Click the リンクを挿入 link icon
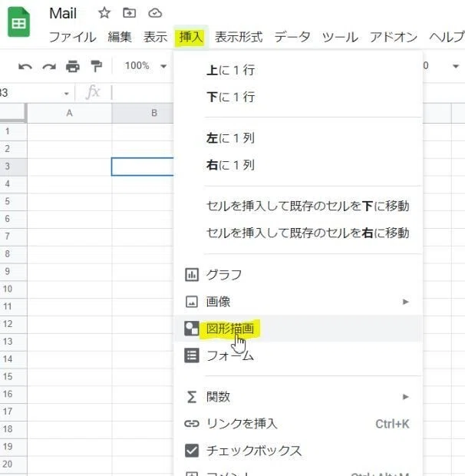465x476 pixels. coord(192,424)
